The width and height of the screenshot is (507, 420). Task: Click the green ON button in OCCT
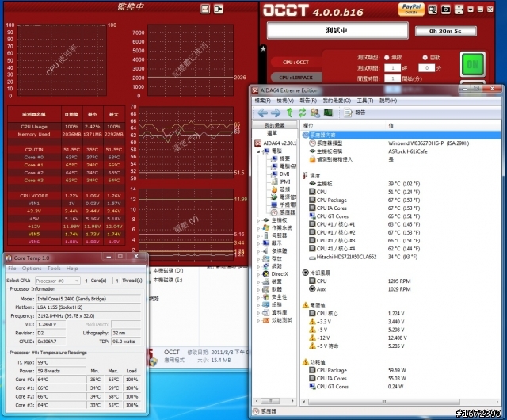473,64
